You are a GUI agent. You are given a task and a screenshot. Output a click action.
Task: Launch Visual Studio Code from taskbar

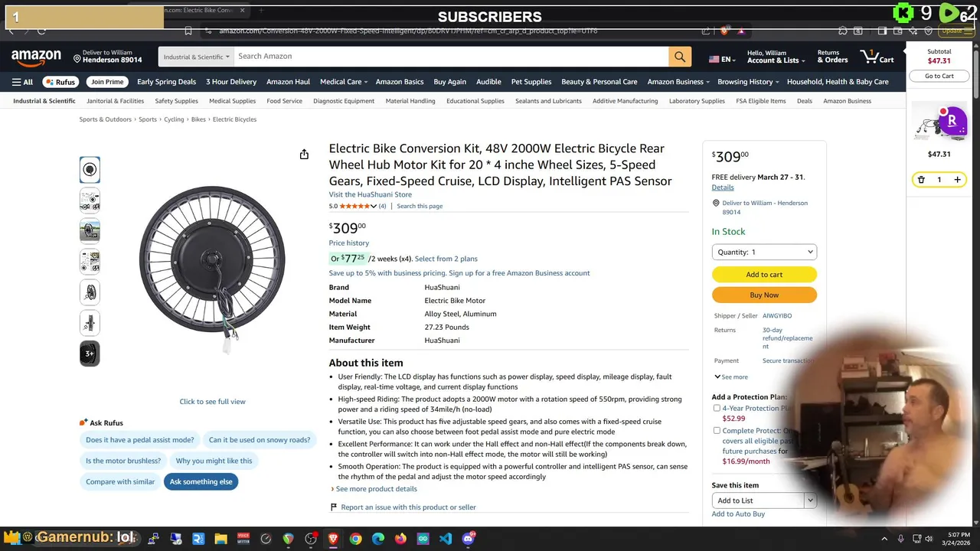click(x=446, y=539)
